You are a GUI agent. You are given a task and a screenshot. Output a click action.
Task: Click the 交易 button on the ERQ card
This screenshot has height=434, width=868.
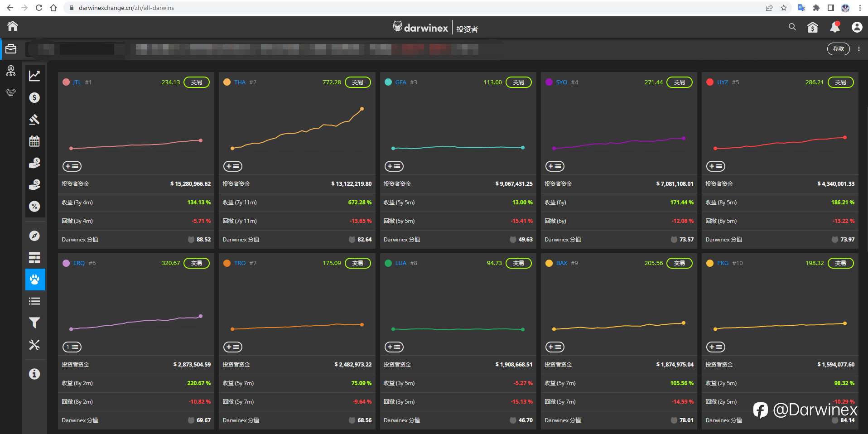coord(197,263)
